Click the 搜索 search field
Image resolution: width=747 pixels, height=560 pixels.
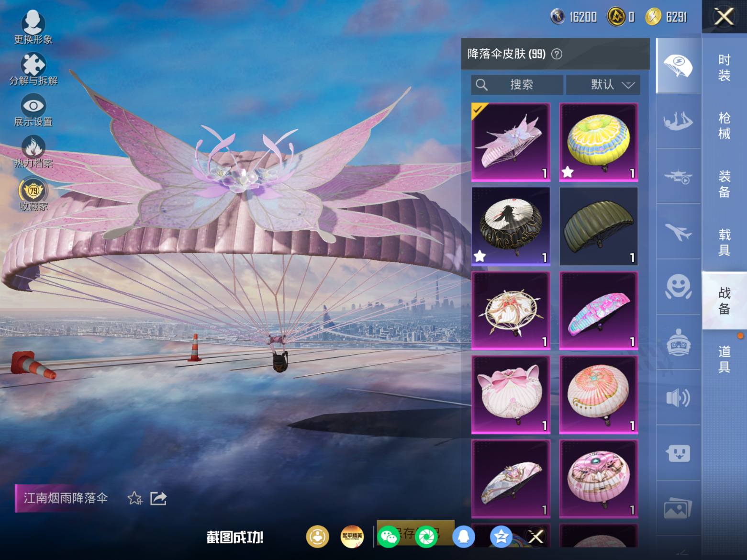[x=517, y=85]
